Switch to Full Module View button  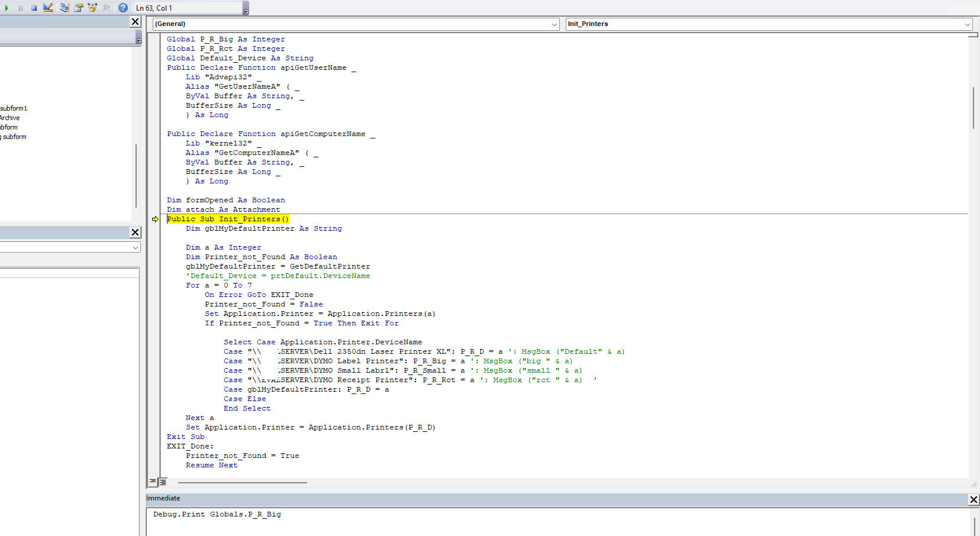click(163, 482)
